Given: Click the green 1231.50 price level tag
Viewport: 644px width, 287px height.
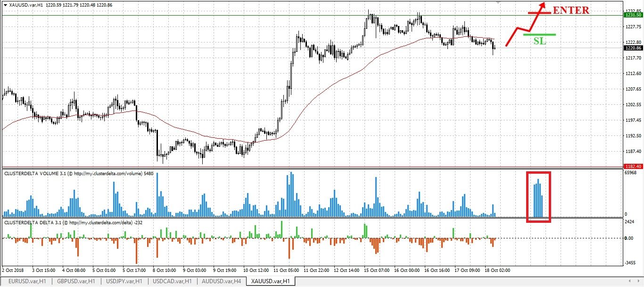Looking at the screenshot, I should 632,15.
